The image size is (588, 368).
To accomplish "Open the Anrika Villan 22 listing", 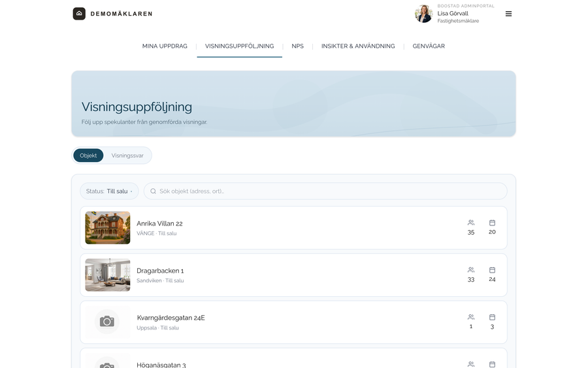I will [293, 227].
